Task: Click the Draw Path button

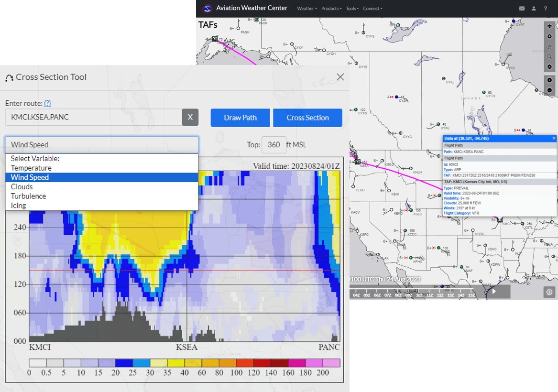Action: (x=240, y=118)
